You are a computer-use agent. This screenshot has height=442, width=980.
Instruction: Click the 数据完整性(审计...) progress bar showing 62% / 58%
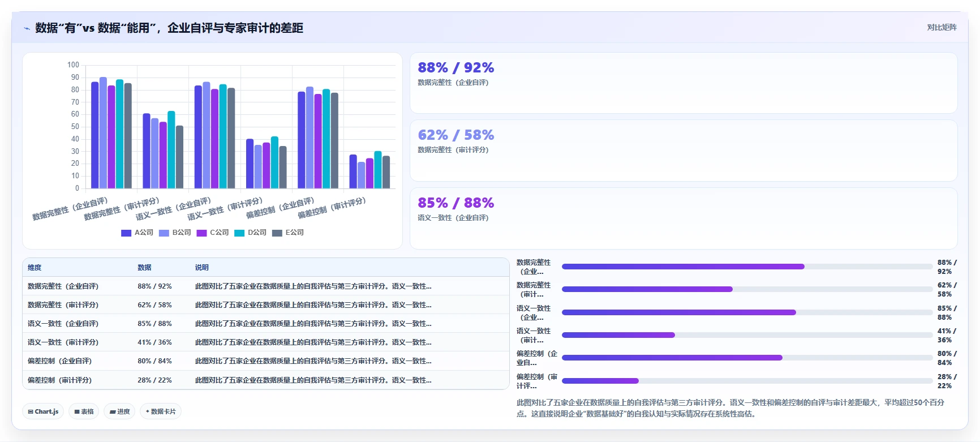(x=747, y=289)
